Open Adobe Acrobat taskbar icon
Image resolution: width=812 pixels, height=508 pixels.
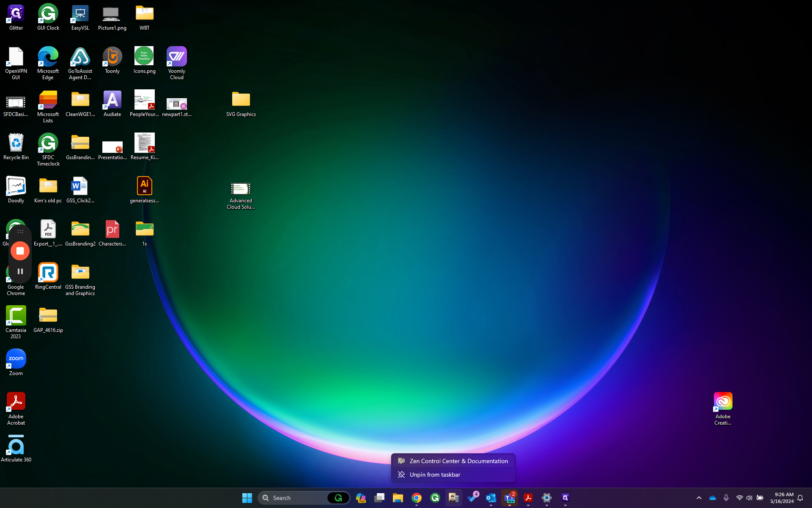point(528,498)
